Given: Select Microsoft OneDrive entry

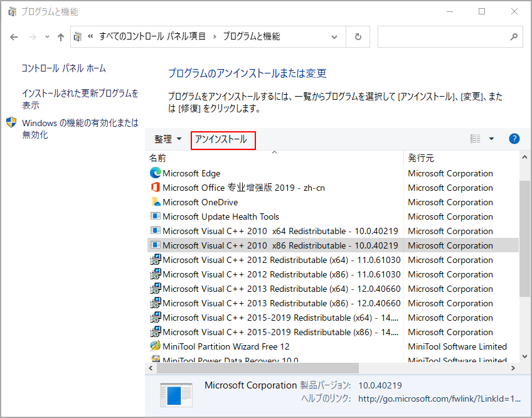Looking at the screenshot, I should tap(200, 202).
